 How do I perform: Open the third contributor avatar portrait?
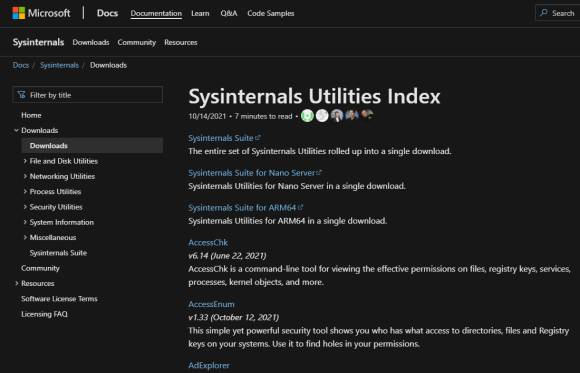click(337, 116)
